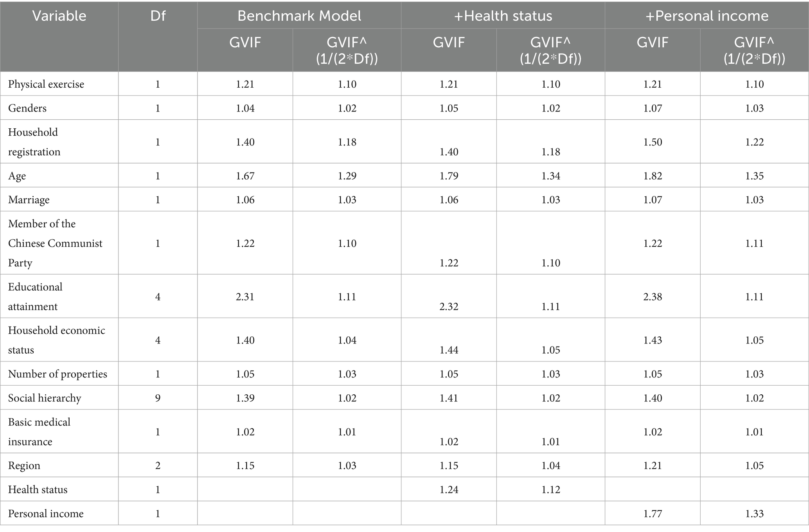Select the Educational attainment row label

point(35,297)
